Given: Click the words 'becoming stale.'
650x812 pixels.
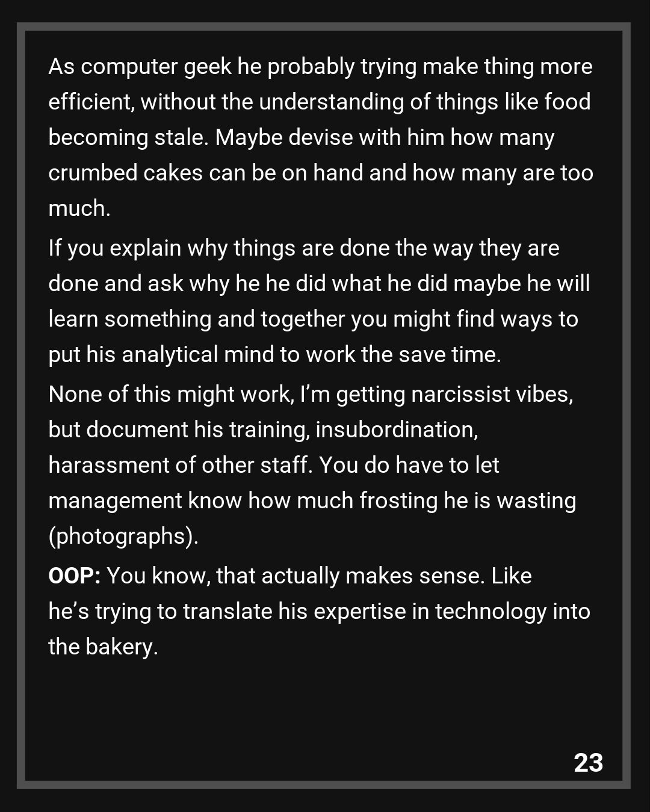Looking at the screenshot, I should (x=128, y=137).
